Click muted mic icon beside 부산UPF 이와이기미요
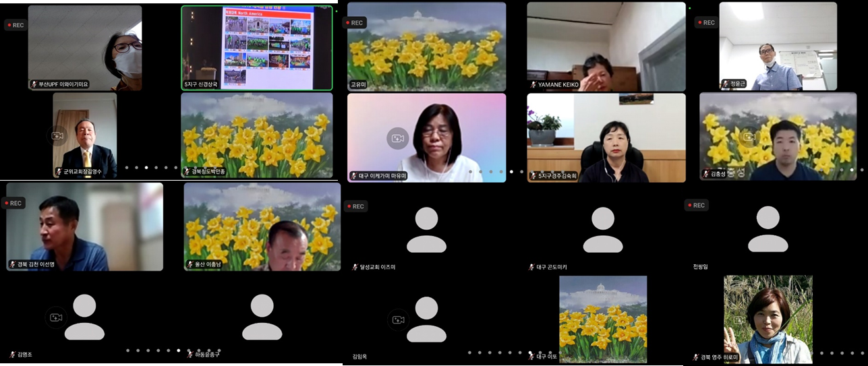This screenshot has height=366, width=868. point(34,85)
